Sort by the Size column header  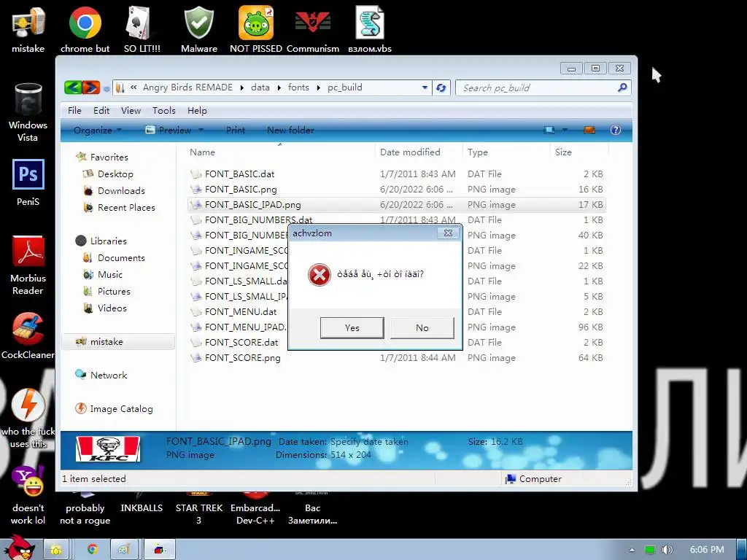(x=578, y=152)
